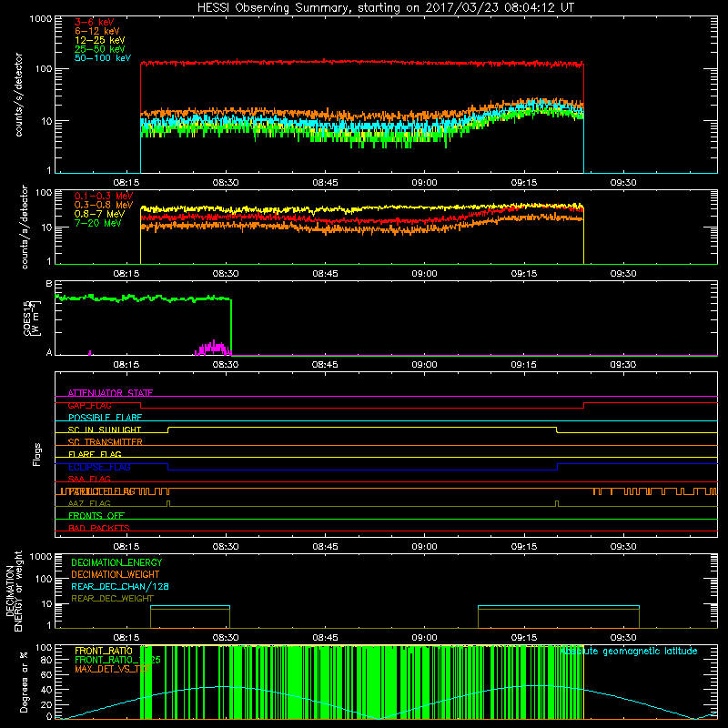Select the 25-50 keV legend label
728x728 pixels.
pos(100,49)
